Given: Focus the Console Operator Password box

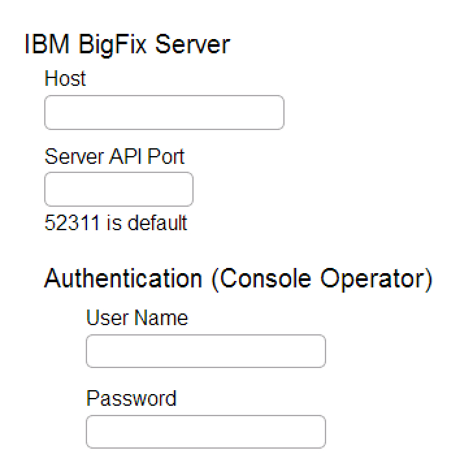Looking at the screenshot, I should point(205,432).
